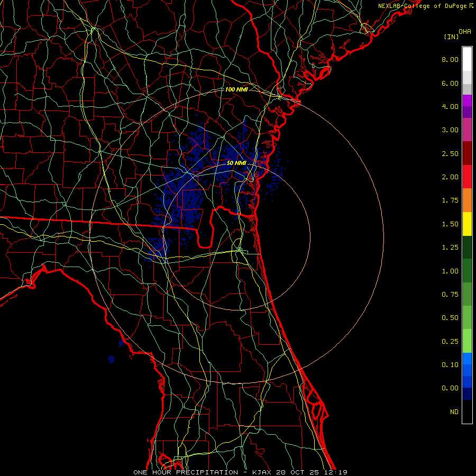The width and height of the screenshot is (476, 476).
Task: Click the '2.00' legend value
Action: pos(450,177)
